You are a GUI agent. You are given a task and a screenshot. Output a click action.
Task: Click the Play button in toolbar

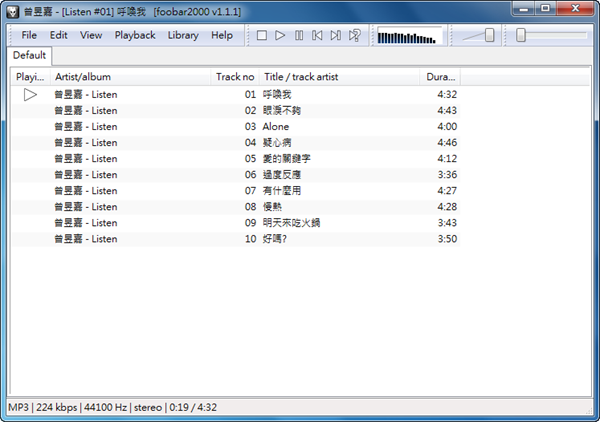click(280, 36)
